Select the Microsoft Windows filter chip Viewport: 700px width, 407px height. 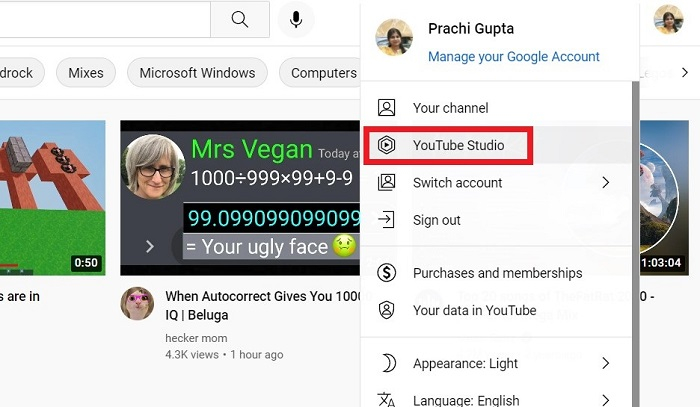(197, 72)
